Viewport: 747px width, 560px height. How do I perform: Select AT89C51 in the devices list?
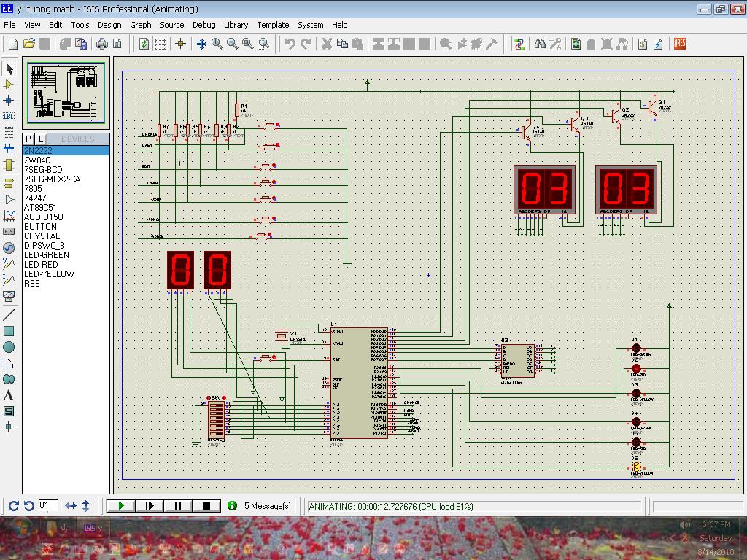coord(40,208)
